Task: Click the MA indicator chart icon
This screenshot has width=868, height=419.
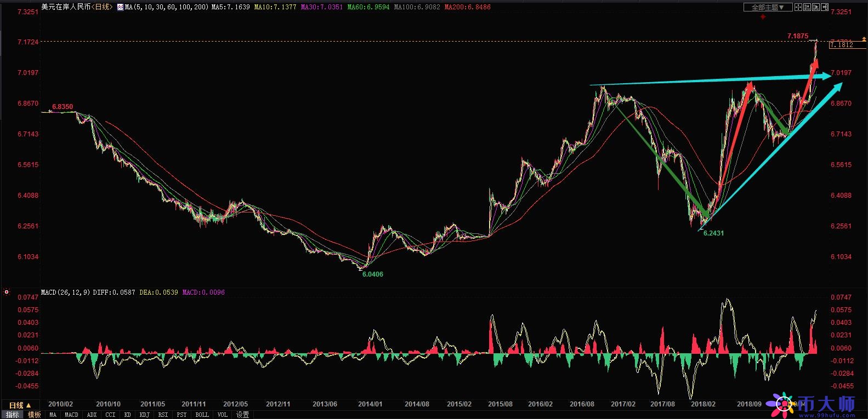Action: pyautogui.click(x=120, y=7)
